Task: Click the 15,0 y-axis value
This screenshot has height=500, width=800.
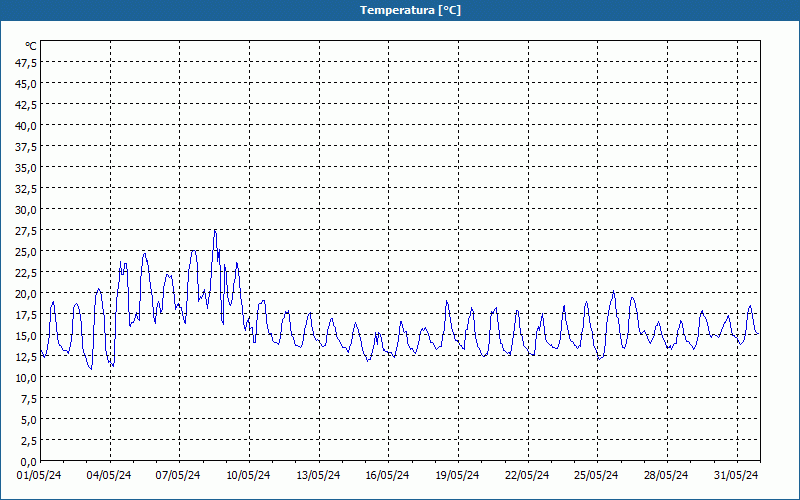Action: (27, 336)
